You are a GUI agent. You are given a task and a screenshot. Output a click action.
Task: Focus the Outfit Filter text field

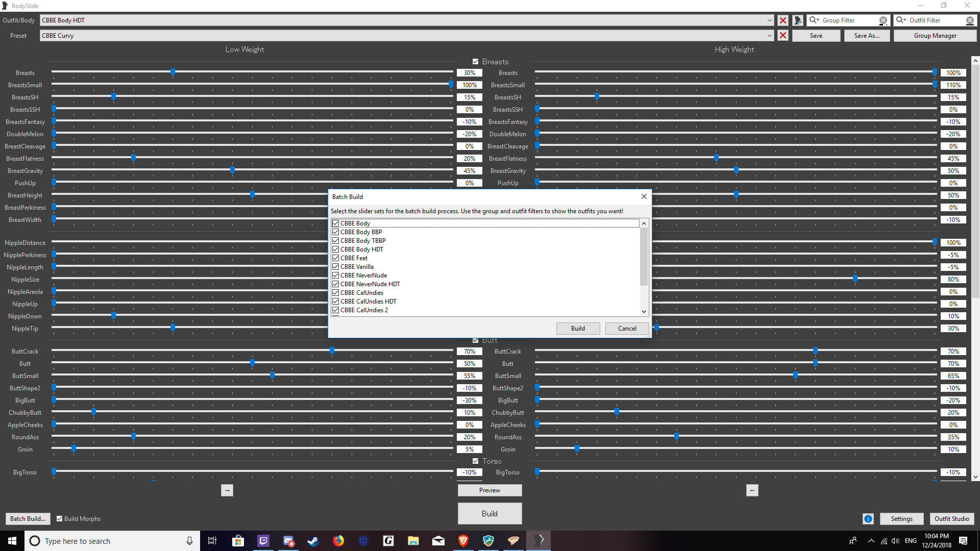[936, 20]
